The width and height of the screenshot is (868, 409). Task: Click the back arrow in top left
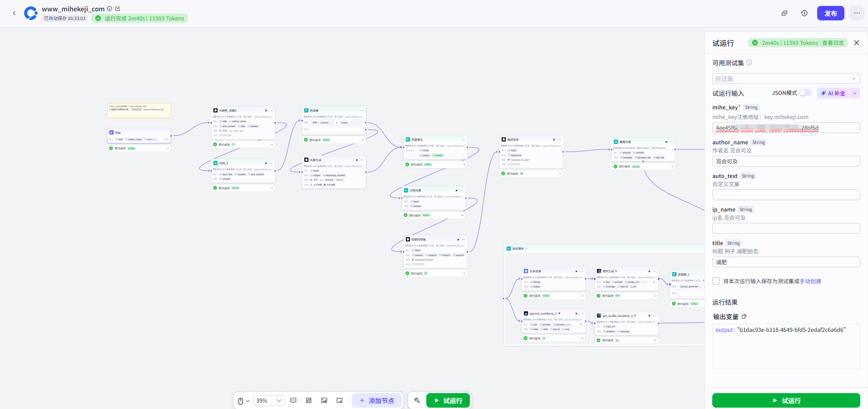point(14,13)
